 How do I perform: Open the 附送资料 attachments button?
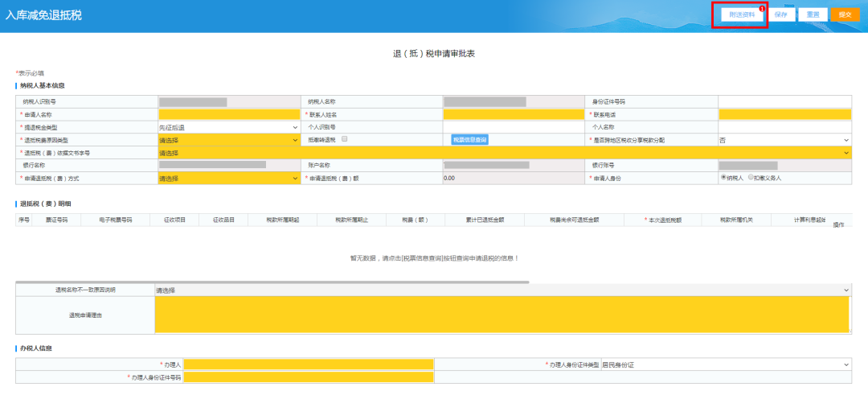coord(738,14)
